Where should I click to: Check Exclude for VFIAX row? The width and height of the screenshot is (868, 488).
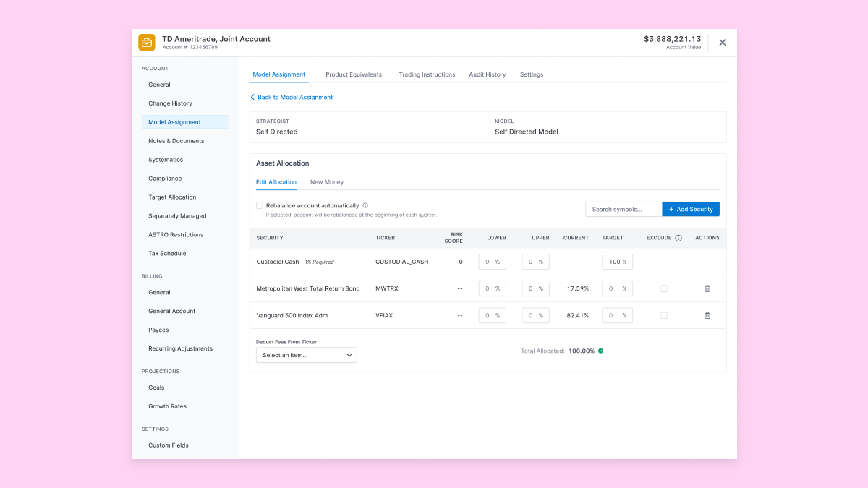(664, 315)
